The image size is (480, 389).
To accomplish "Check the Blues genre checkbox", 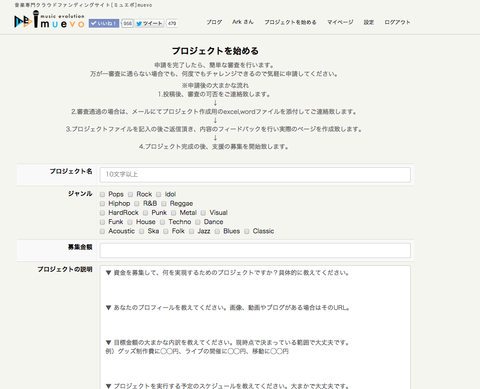I will (x=217, y=231).
